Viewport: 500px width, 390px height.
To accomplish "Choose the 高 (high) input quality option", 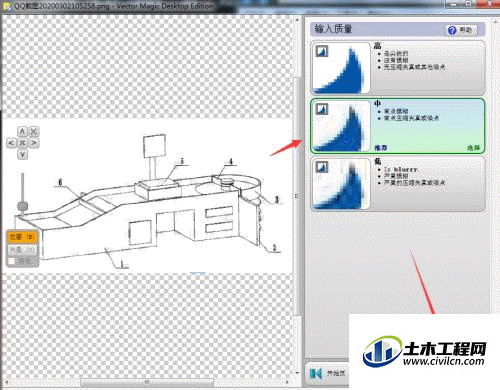I will [398, 68].
